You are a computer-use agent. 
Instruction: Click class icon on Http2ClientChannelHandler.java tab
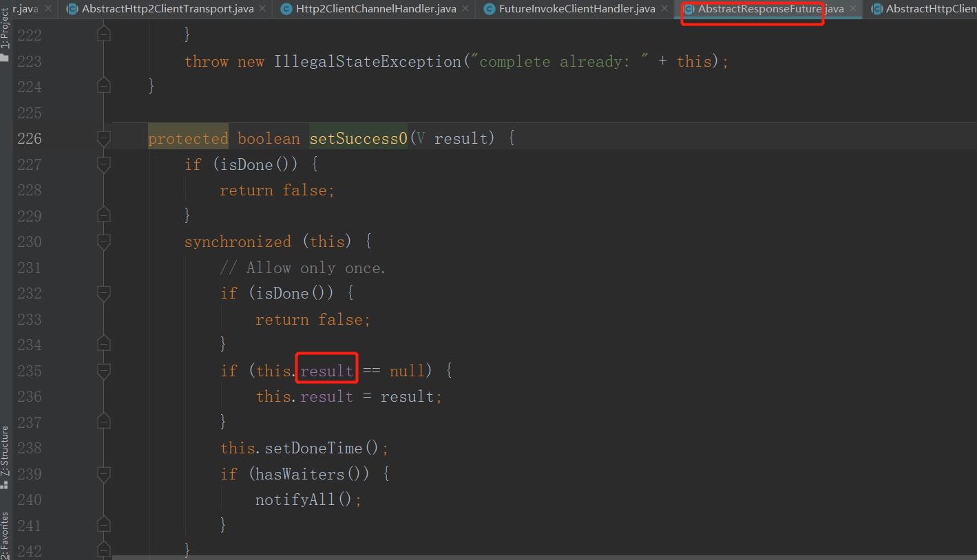tap(286, 9)
